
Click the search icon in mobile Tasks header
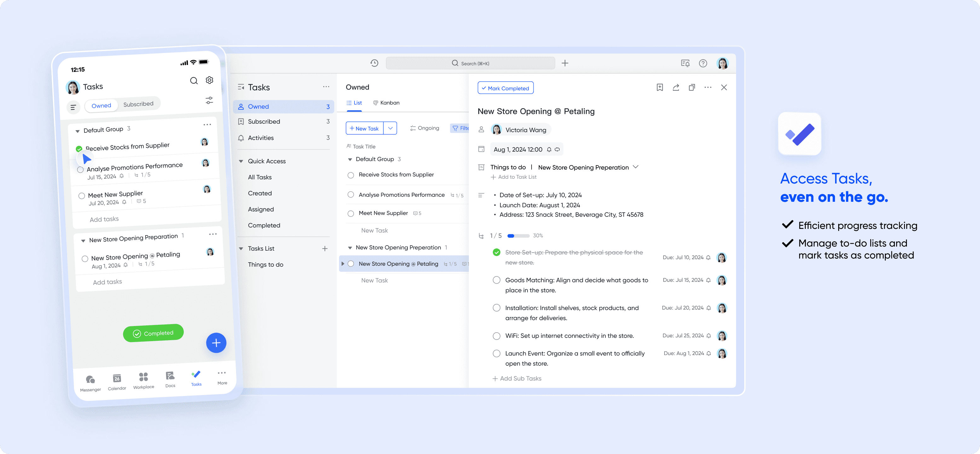194,80
